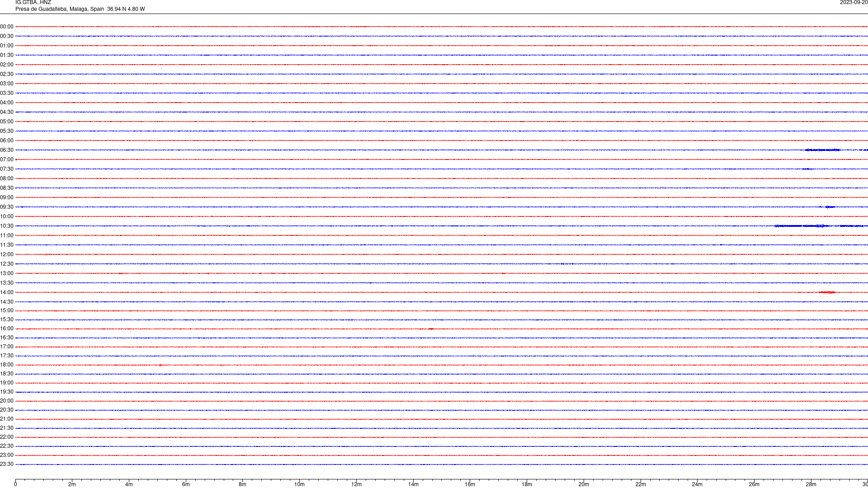Click the 07:30 time row label
Screen dimensions: 868x488
pos(7,169)
